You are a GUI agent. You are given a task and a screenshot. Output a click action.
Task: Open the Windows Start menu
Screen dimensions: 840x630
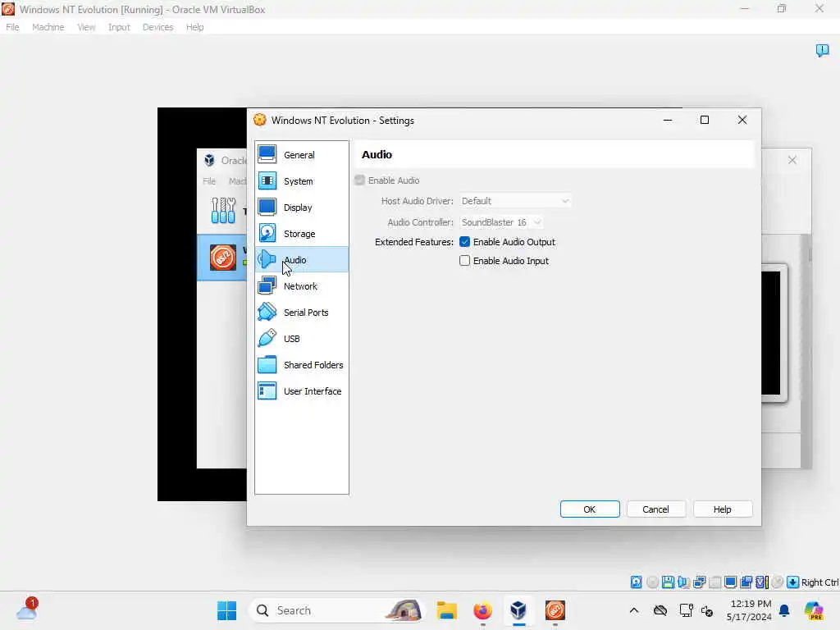point(226,610)
